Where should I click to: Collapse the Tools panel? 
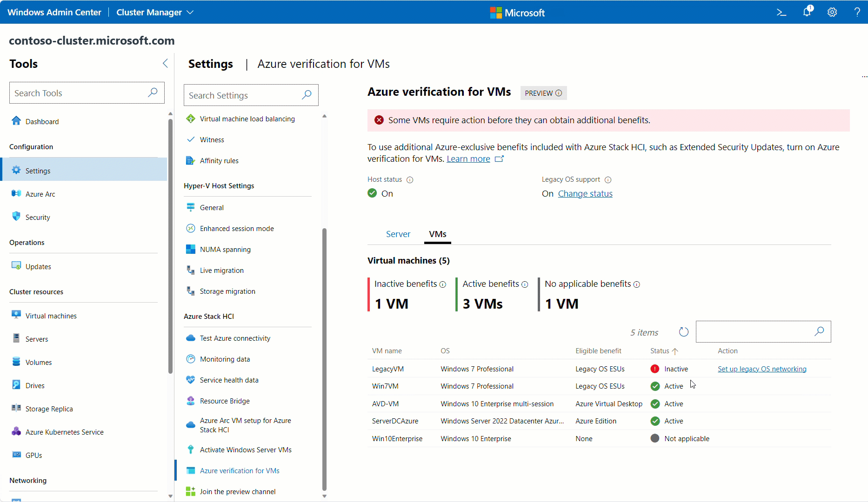pyautogui.click(x=165, y=64)
